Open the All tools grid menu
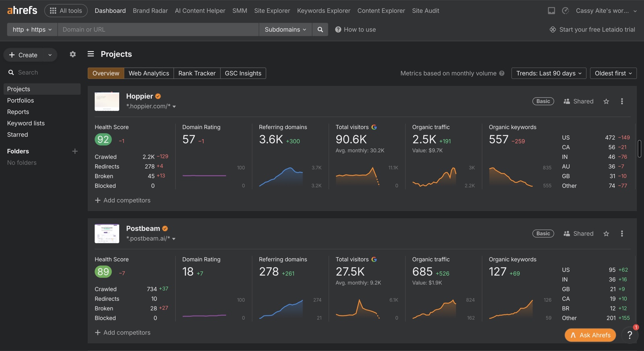 point(66,10)
